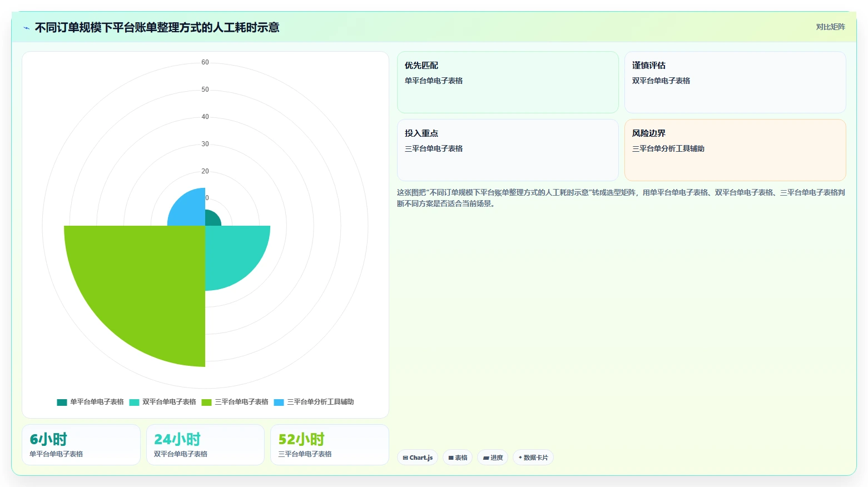868x487 pixels.
Task: Click the 24小时 stat card
Action: click(205, 445)
